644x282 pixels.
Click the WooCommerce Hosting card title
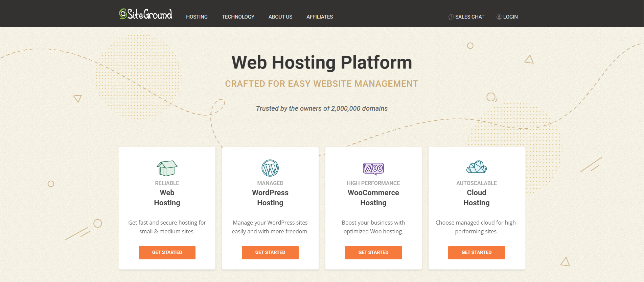click(x=373, y=198)
